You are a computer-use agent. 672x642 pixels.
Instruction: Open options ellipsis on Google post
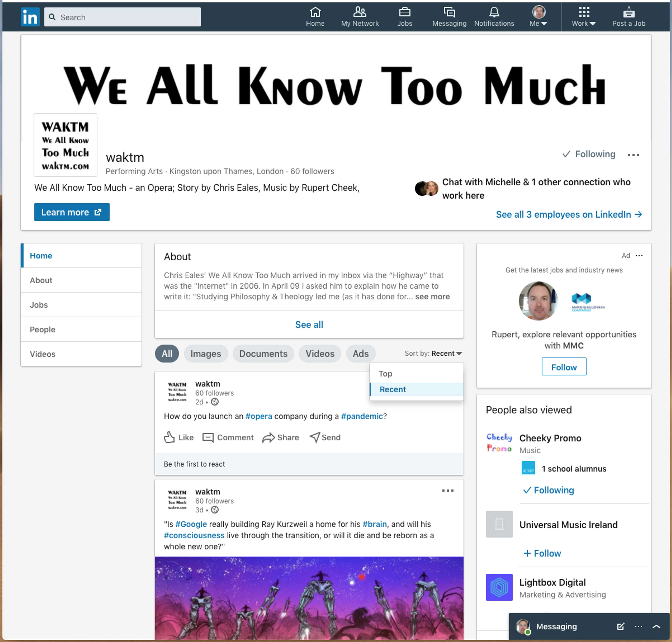coord(448,491)
